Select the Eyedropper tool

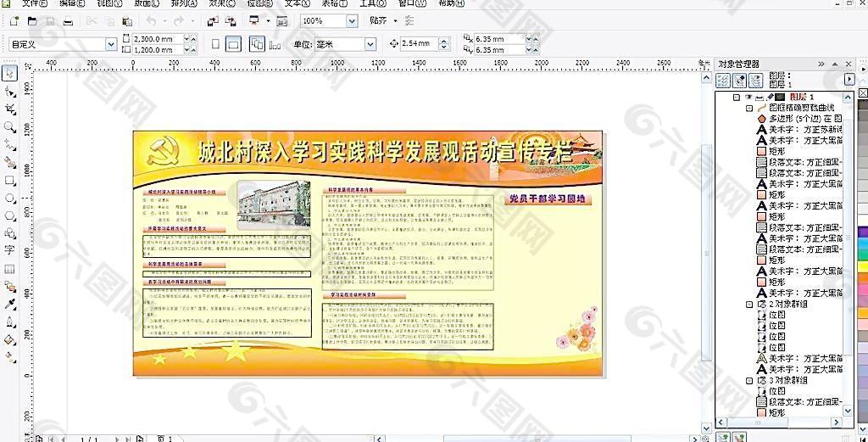click(9, 304)
